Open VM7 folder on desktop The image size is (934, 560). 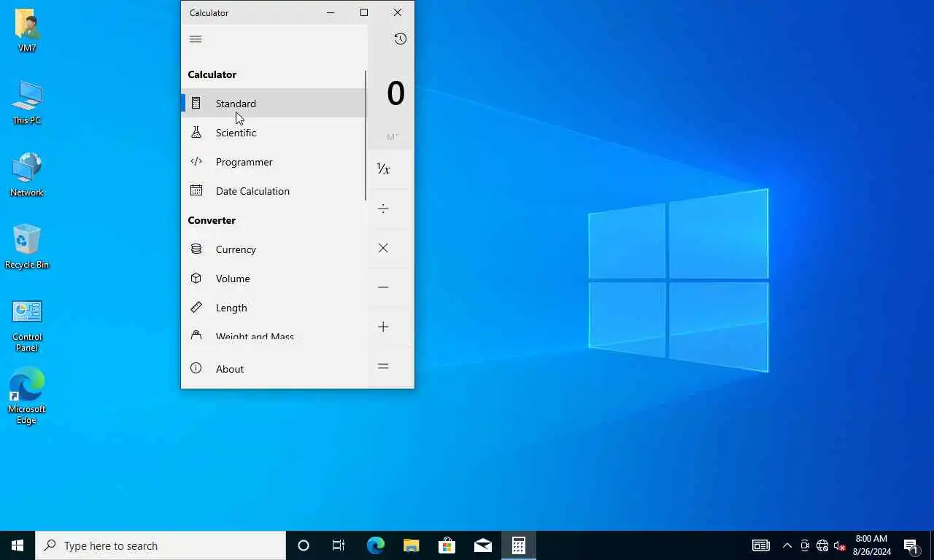coord(27,31)
